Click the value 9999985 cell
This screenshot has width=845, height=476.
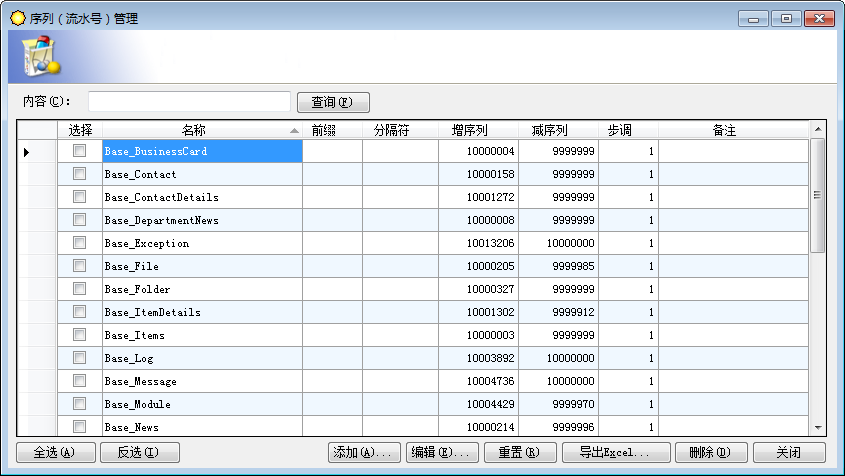(558, 266)
